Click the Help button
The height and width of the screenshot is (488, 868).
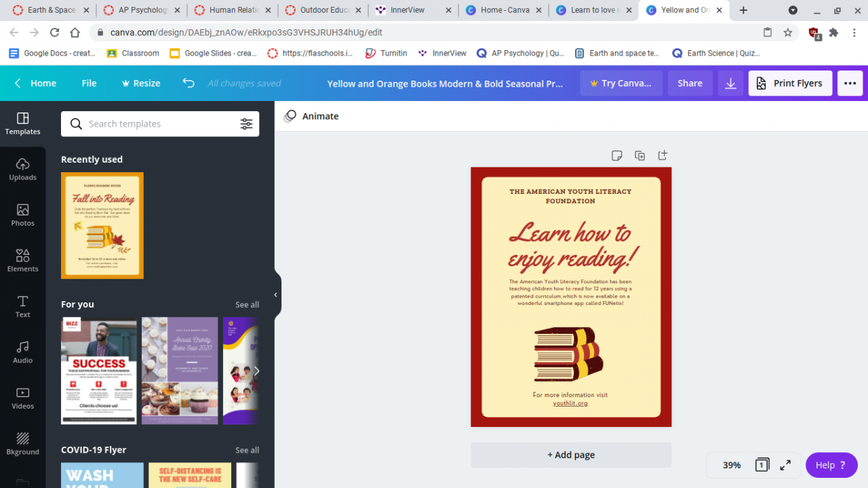click(831, 465)
